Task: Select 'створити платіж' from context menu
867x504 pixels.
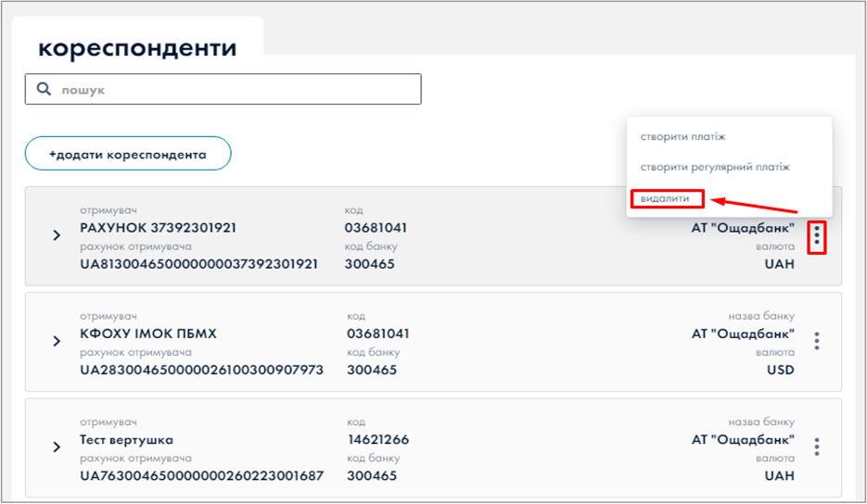Action: point(682,137)
